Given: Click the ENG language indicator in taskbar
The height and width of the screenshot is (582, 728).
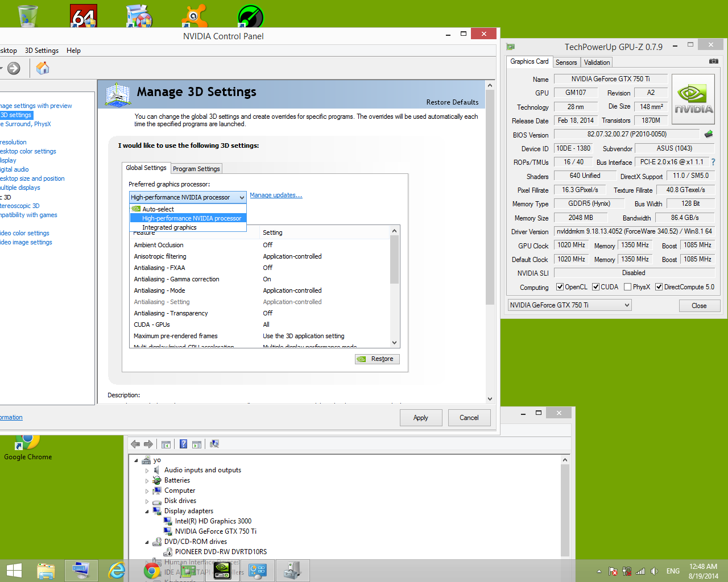Looking at the screenshot, I should tap(673, 571).
